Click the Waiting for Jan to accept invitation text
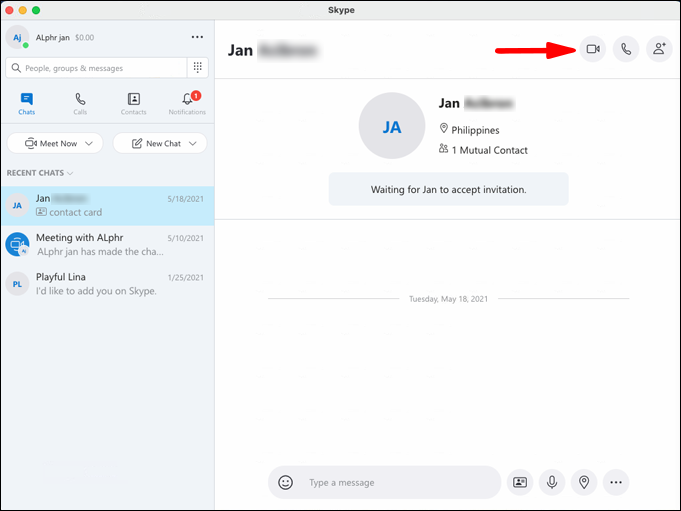The height and width of the screenshot is (511, 681). pos(449,190)
